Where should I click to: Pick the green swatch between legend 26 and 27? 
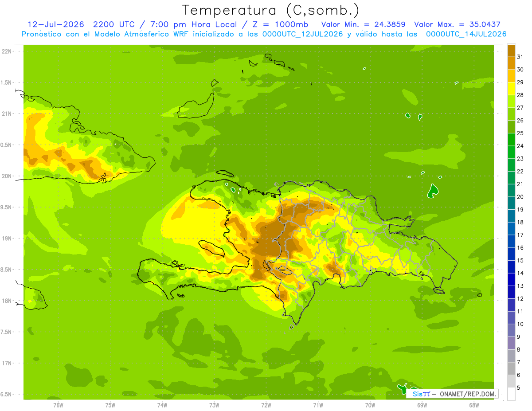[x=511, y=114]
